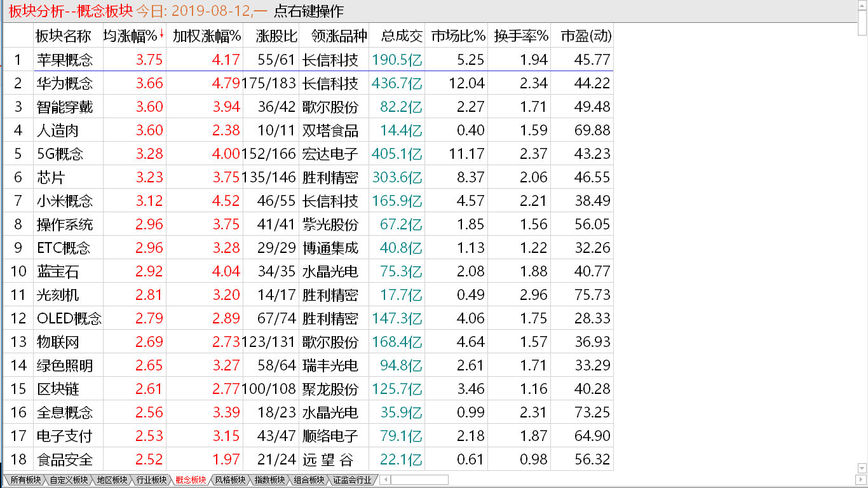
Task: Switch to the 风格板块 tab
Action: pyautogui.click(x=230, y=480)
